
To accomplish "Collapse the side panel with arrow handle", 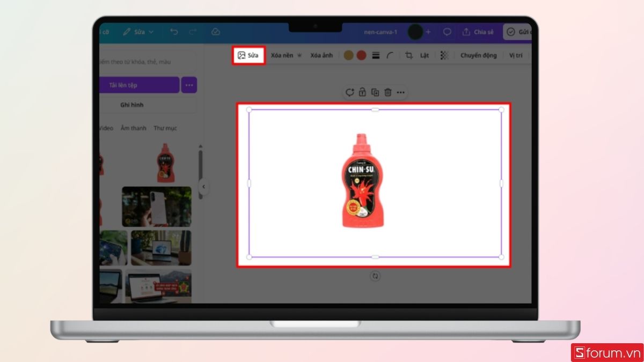I will pos(203,187).
